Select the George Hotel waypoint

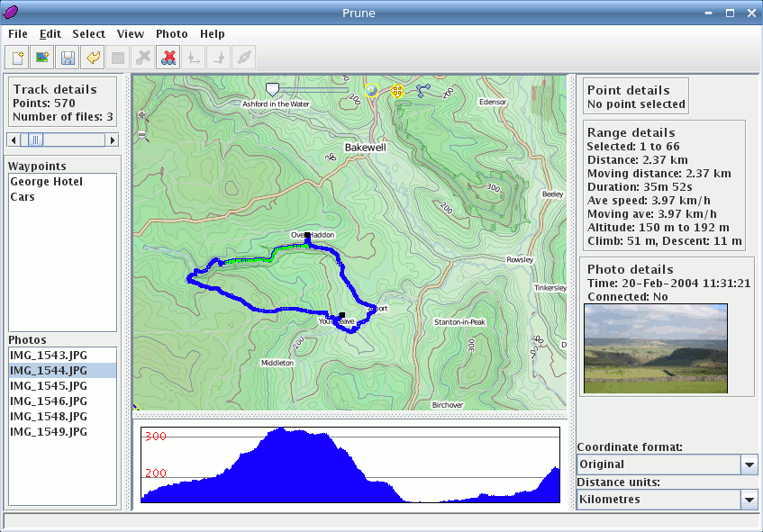[x=46, y=182]
